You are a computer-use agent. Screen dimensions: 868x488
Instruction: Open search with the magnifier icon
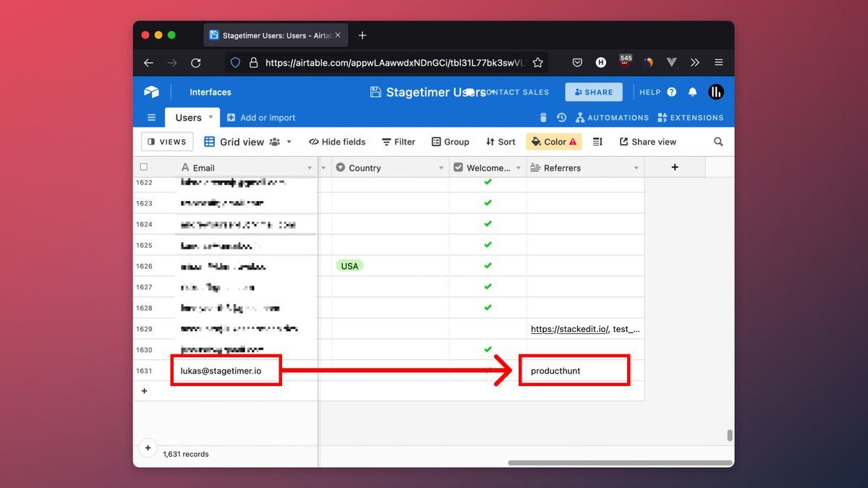point(718,142)
